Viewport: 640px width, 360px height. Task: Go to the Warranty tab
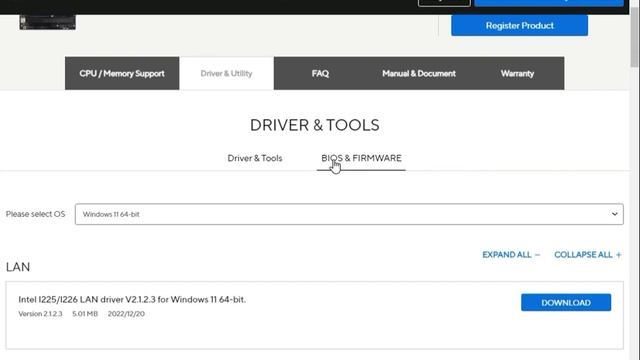click(517, 73)
